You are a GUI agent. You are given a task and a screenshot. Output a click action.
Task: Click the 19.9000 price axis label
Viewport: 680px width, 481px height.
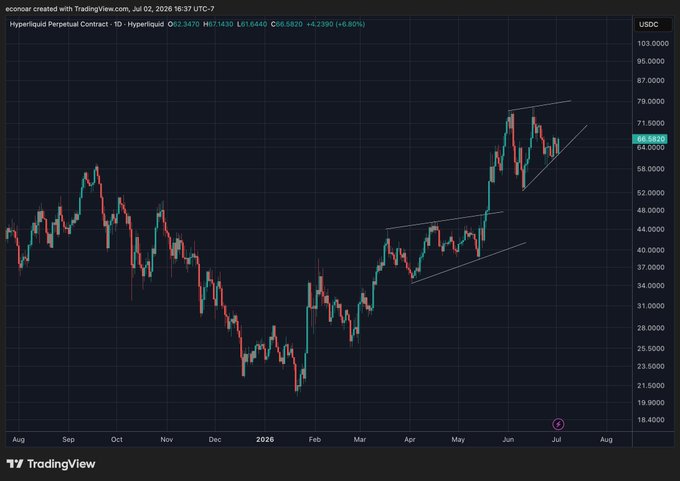pos(651,403)
